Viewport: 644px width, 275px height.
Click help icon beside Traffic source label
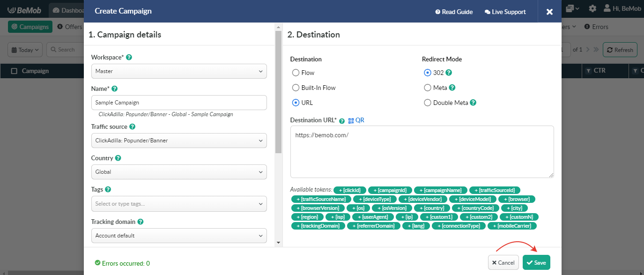coord(133,126)
